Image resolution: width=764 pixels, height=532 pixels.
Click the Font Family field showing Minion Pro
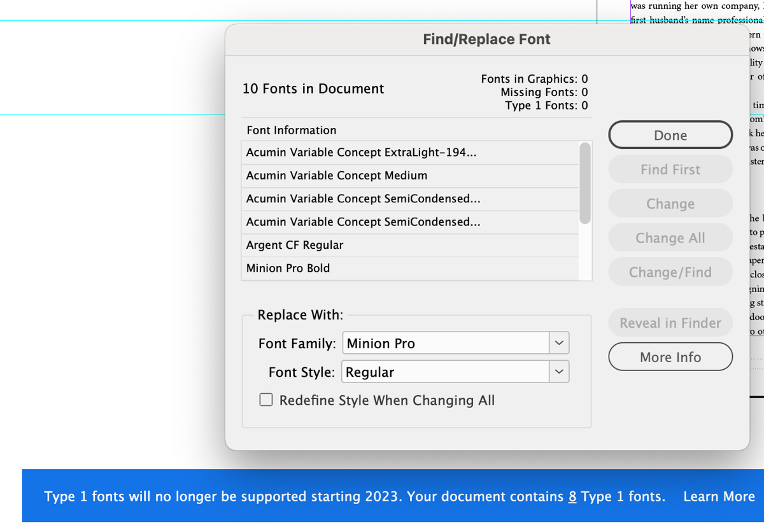coord(446,343)
